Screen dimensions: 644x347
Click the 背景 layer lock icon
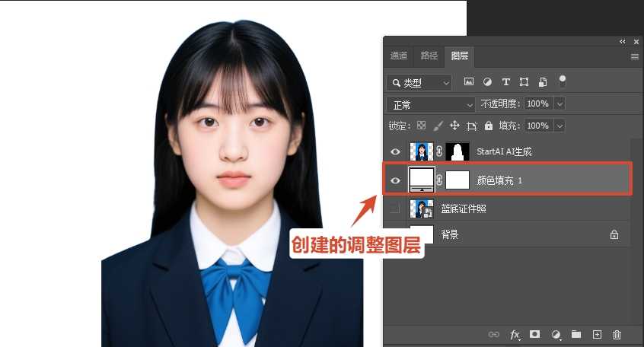coord(614,234)
